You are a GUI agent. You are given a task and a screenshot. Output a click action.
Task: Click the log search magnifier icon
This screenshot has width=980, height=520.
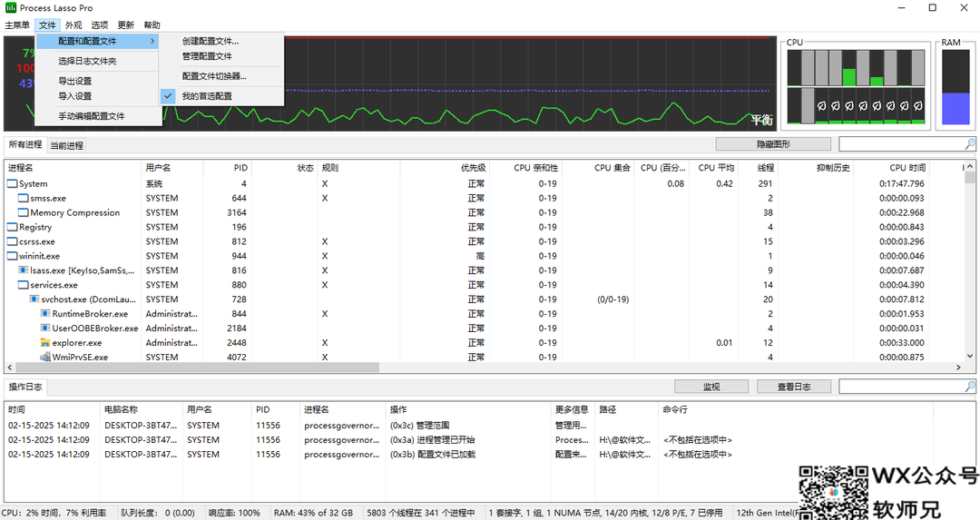pyautogui.click(x=969, y=387)
